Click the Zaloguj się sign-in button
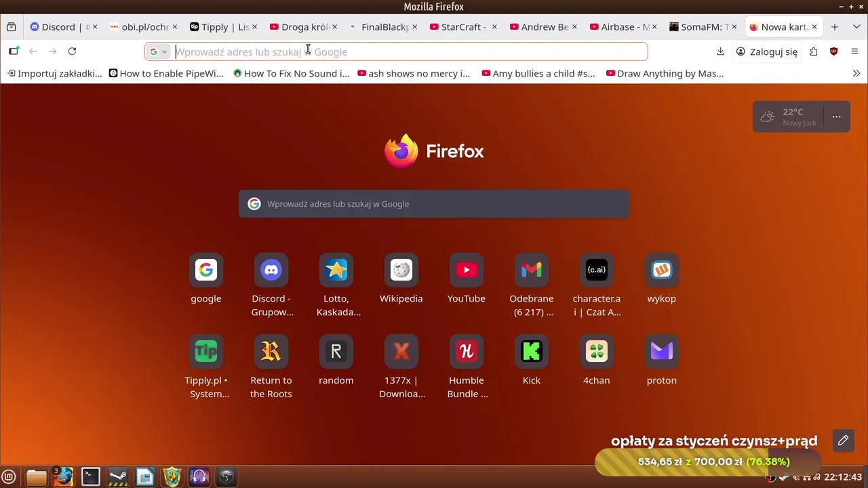This screenshot has width=868, height=488. pos(767,52)
